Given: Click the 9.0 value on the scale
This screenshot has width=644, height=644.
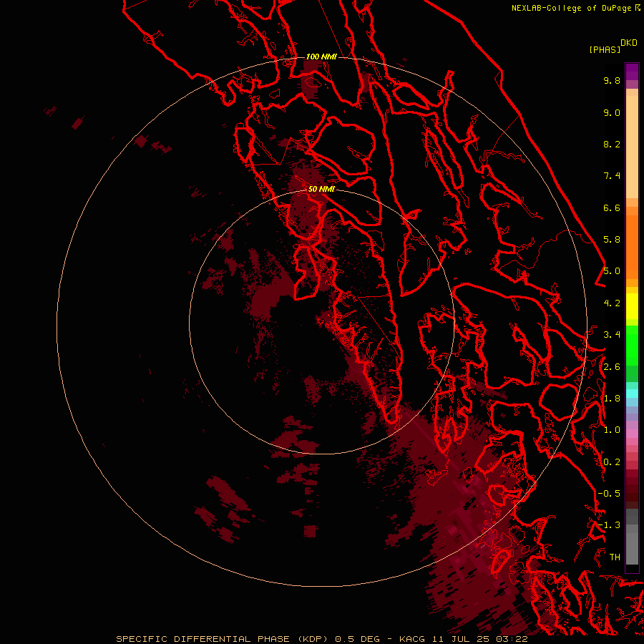Looking at the screenshot, I should click(x=612, y=112).
